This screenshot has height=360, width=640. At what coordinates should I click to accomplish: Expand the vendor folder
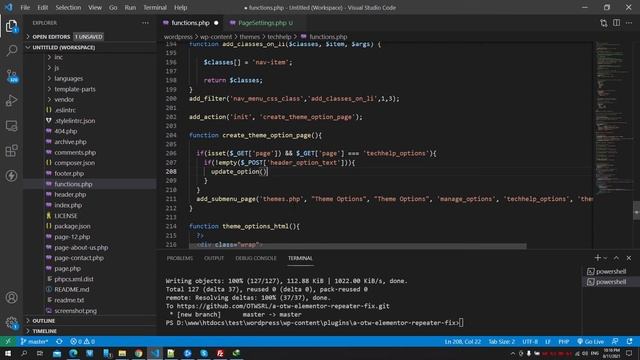(x=64, y=100)
